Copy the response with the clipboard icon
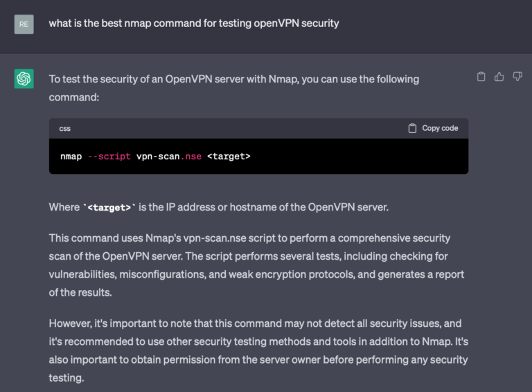The image size is (532, 392). [481, 77]
